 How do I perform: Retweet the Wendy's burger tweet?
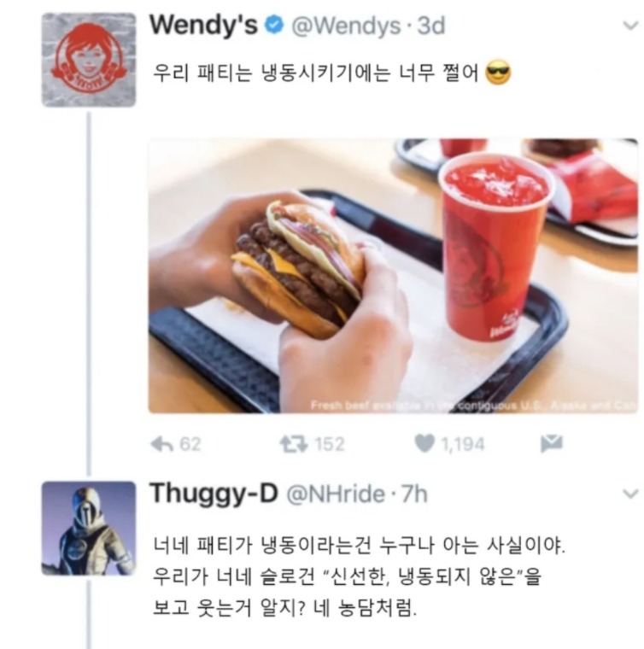coord(294,445)
